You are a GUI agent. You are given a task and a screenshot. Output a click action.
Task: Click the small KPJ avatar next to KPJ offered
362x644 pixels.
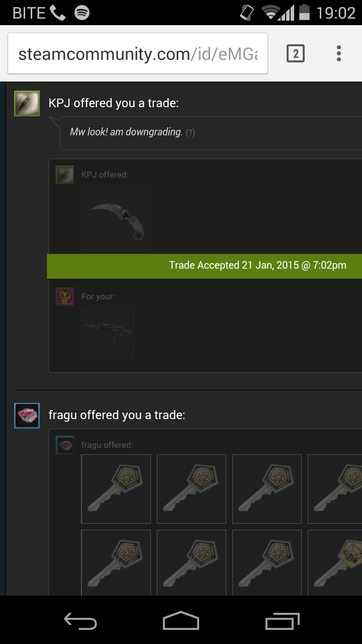65,175
